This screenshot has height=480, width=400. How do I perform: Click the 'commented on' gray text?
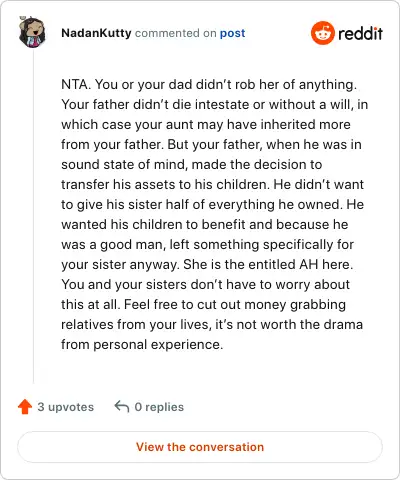[x=176, y=33]
